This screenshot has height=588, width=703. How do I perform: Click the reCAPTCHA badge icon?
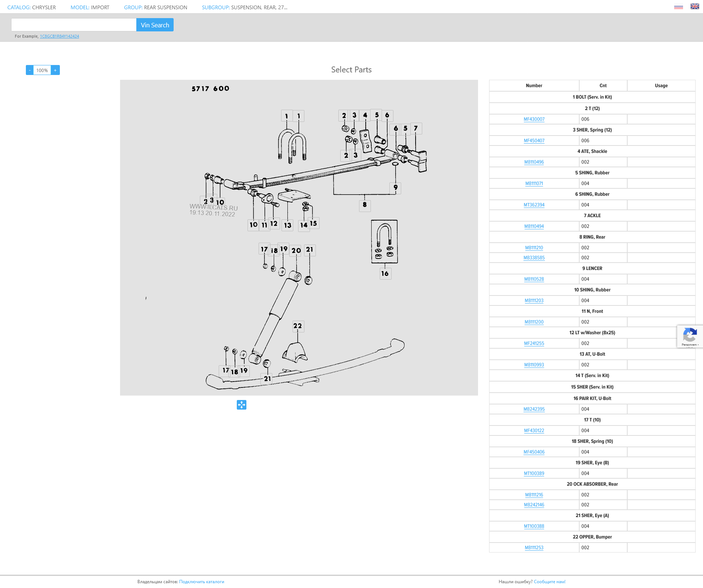[x=689, y=336]
